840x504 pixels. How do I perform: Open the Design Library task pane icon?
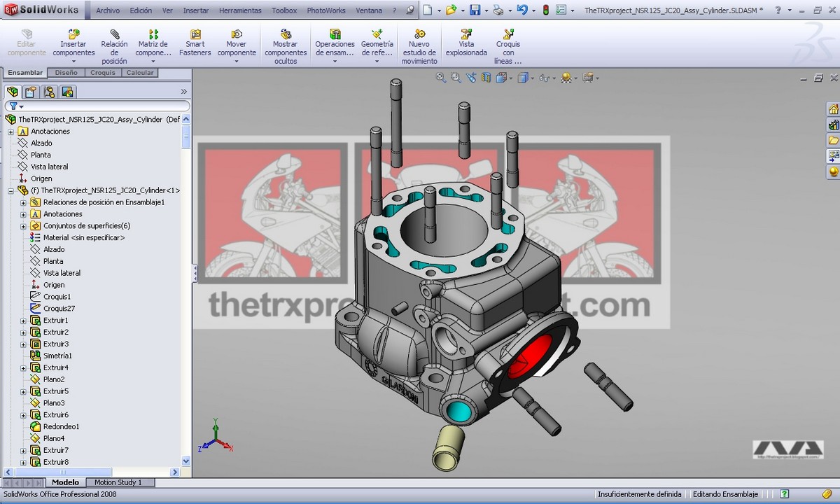[834, 125]
